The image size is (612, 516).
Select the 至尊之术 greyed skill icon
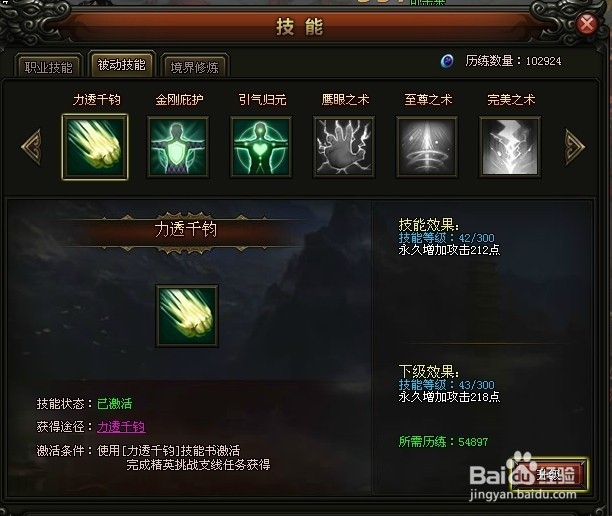click(x=427, y=147)
